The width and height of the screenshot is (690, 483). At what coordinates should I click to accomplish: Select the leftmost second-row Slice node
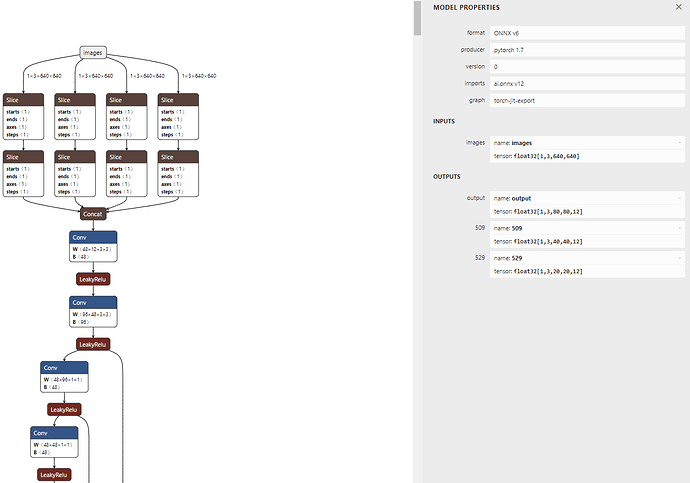click(x=23, y=157)
